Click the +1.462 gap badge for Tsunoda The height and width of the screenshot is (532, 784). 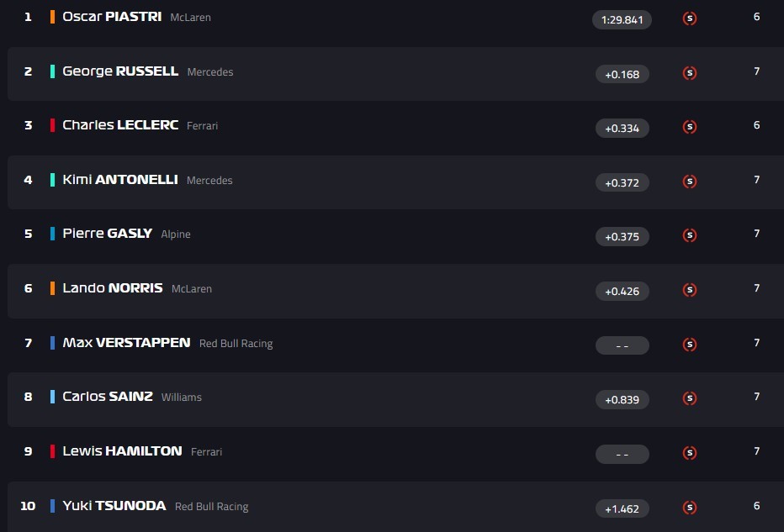point(622,508)
